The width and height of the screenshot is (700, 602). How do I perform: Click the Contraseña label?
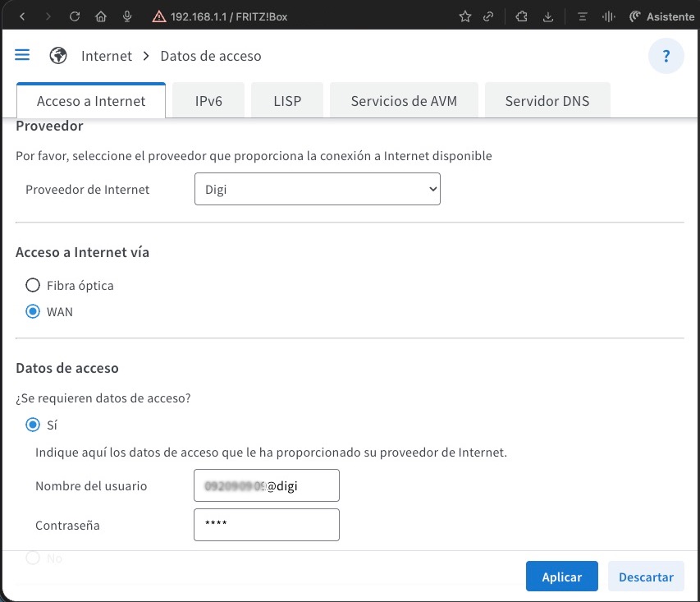(x=67, y=525)
